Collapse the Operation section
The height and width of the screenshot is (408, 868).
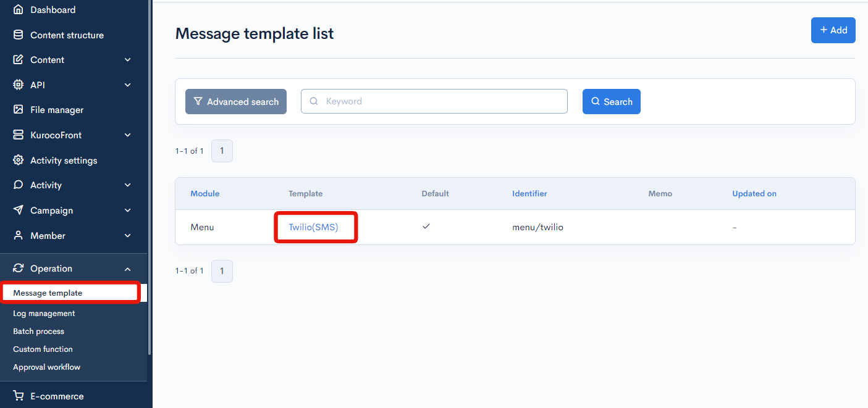tap(127, 269)
